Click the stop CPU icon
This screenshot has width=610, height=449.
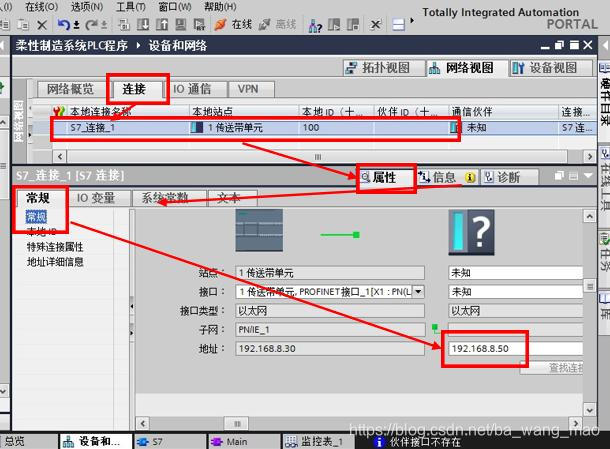tap(352, 25)
